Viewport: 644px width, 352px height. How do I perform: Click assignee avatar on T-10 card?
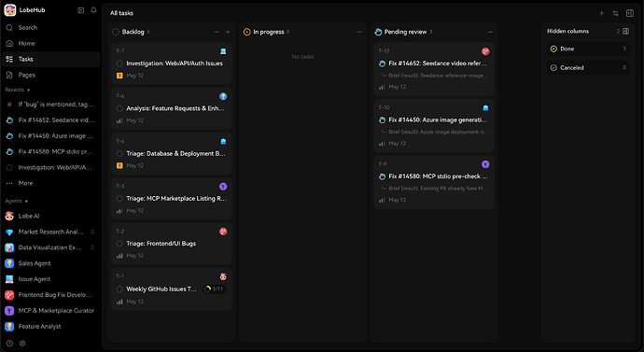pyautogui.click(x=485, y=108)
